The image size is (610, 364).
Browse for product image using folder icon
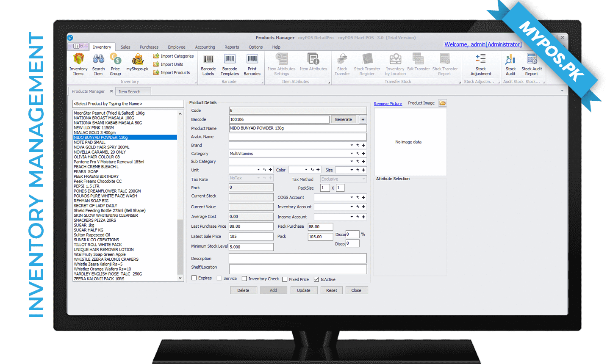tap(442, 103)
